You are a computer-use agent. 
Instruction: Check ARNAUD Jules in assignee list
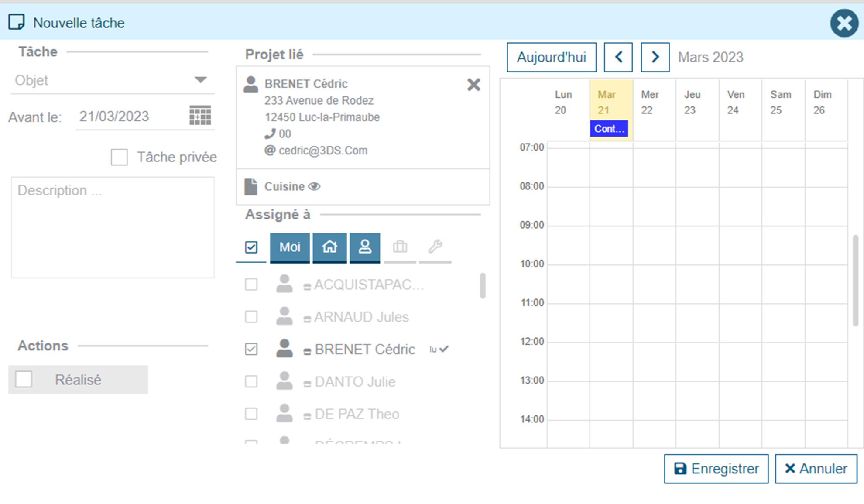251,317
